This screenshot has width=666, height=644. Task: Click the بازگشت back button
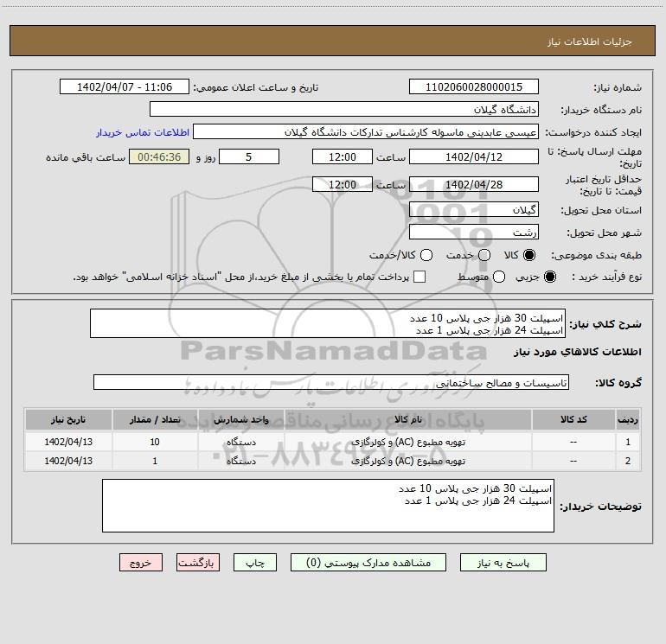(x=198, y=563)
